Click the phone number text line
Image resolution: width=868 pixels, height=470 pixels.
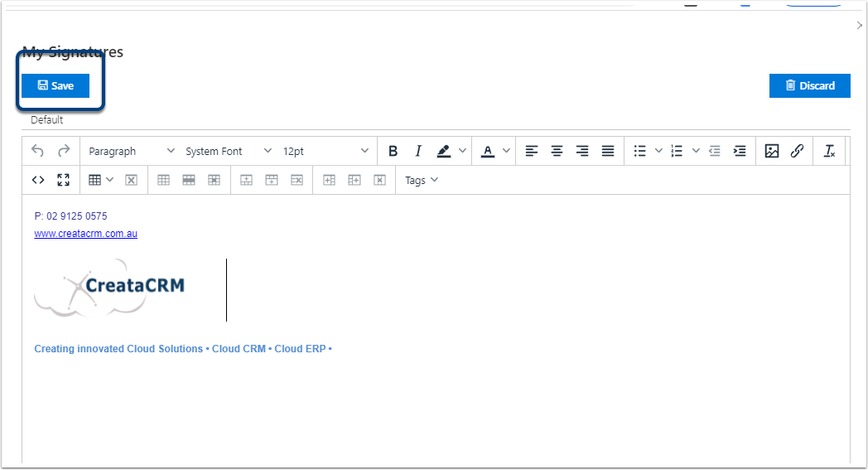[x=71, y=216]
